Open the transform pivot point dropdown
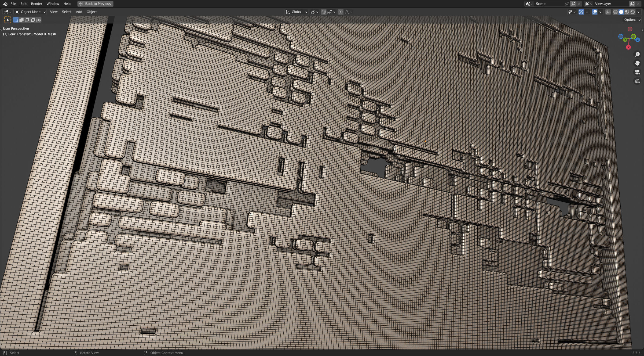 click(314, 12)
